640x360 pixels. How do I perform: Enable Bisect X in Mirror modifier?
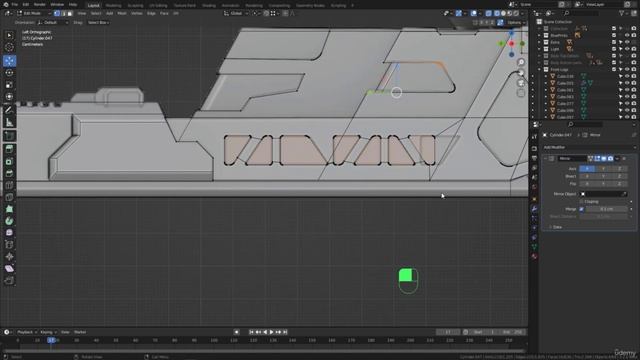pyautogui.click(x=587, y=176)
